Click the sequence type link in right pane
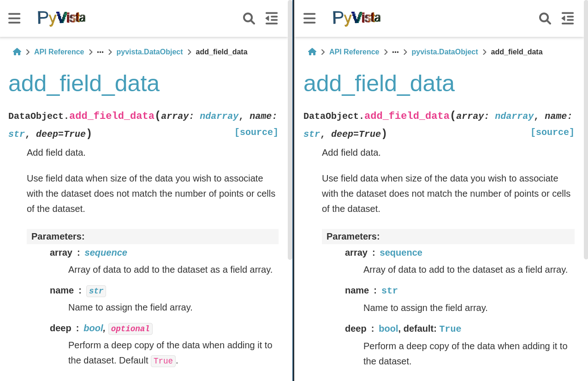 click(x=401, y=252)
